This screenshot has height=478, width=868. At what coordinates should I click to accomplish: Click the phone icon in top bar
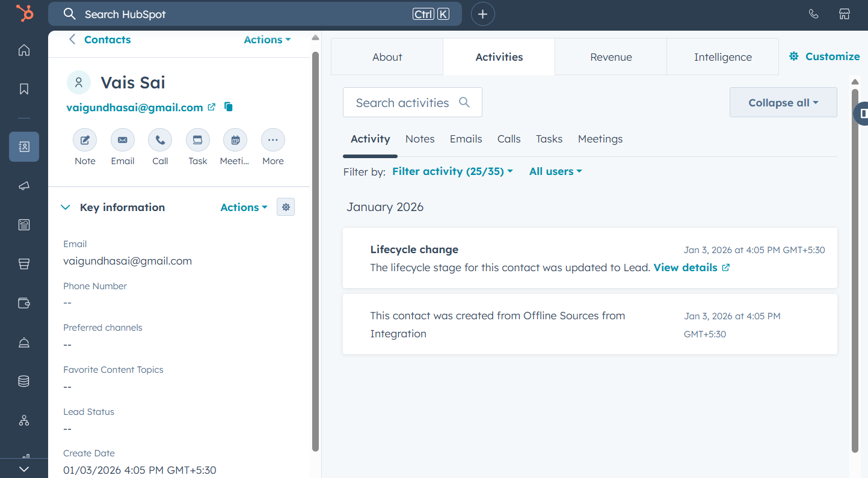(x=813, y=14)
